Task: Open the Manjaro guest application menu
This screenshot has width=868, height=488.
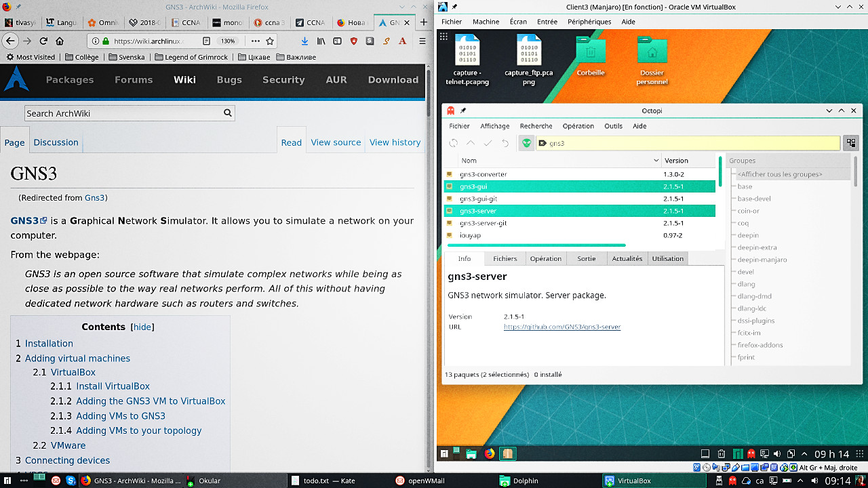Action: (x=444, y=454)
